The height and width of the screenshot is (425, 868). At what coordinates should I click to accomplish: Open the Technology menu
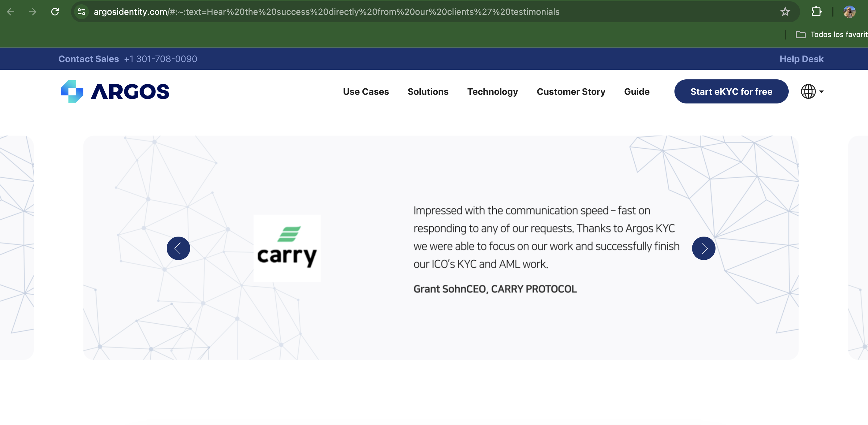(492, 92)
